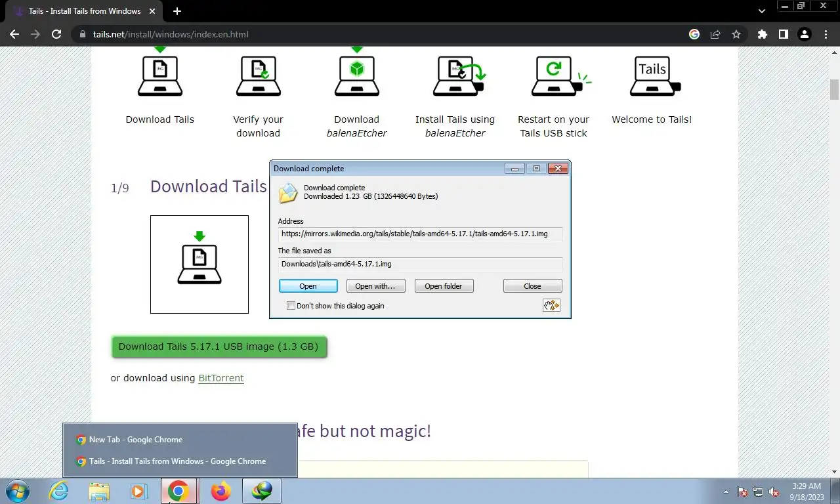Image resolution: width=840 pixels, height=504 pixels.
Task: Select the Tails - Install Tails tab
Action: pos(84,11)
